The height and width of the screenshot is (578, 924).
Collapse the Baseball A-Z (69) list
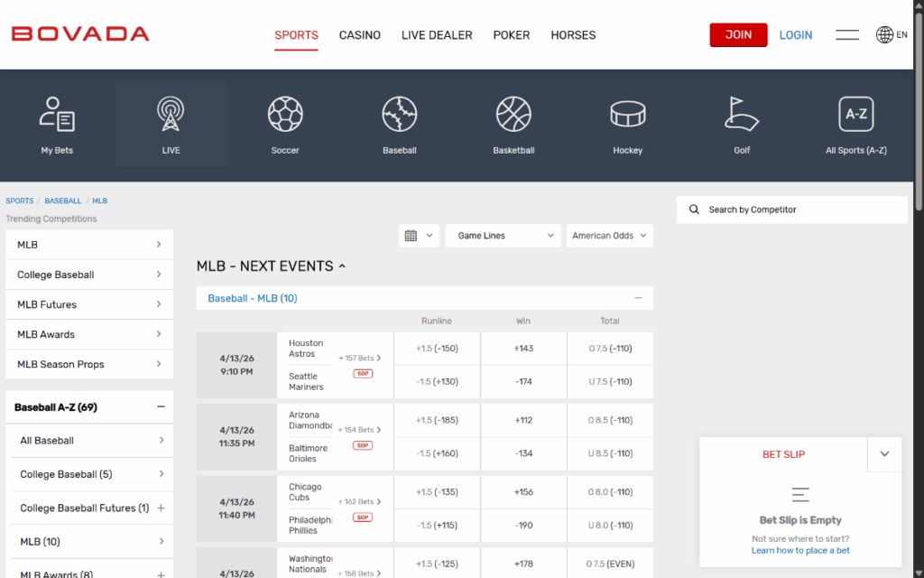click(x=161, y=407)
